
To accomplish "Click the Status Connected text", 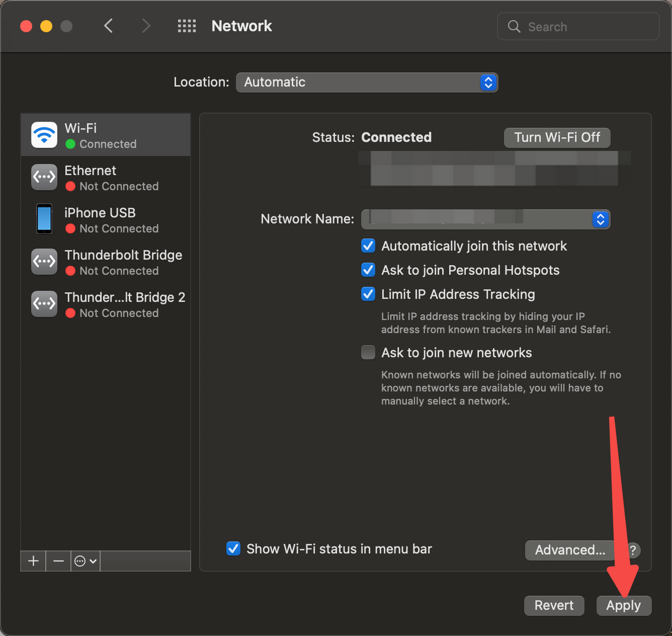I will (x=396, y=137).
